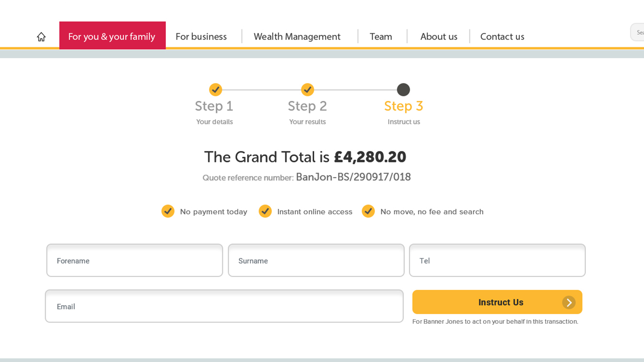Open the 'For business' menu
The image size is (644, 362).
tap(201, 36)
